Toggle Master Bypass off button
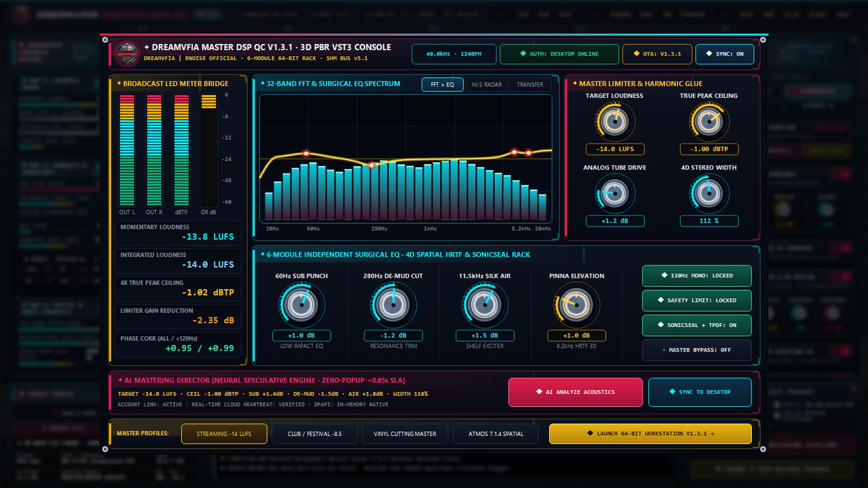 (697, 350)
